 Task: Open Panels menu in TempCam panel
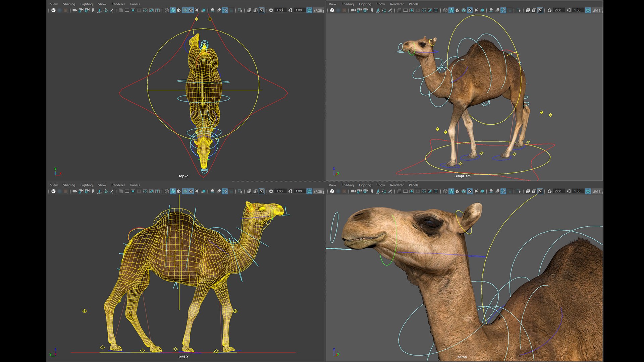pos(413,4)
